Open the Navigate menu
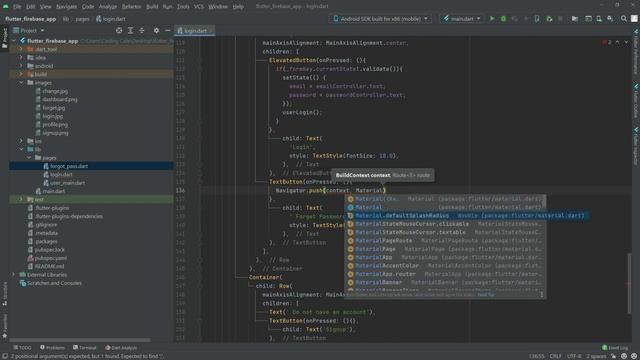Screen dimensions: 640x360 [67, 7]
